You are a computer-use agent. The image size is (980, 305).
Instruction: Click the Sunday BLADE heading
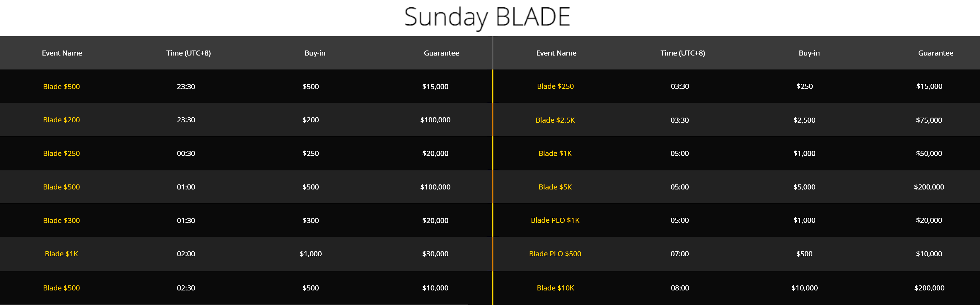click(487, 17)
